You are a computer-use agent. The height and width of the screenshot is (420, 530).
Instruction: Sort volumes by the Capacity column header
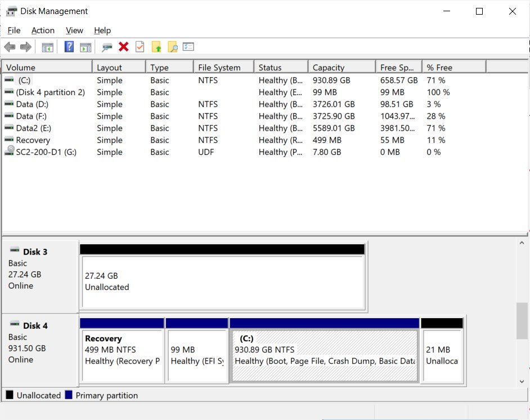341,66
